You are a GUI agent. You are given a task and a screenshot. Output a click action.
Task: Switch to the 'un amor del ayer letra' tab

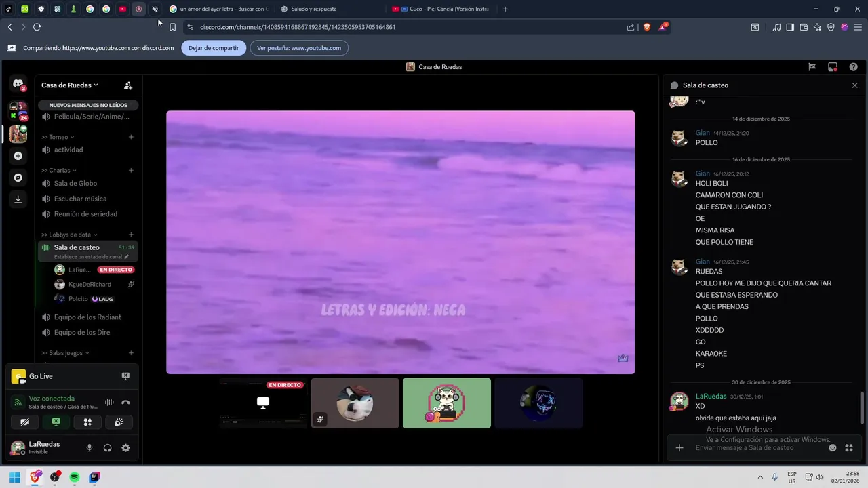(x=219, y=9)
